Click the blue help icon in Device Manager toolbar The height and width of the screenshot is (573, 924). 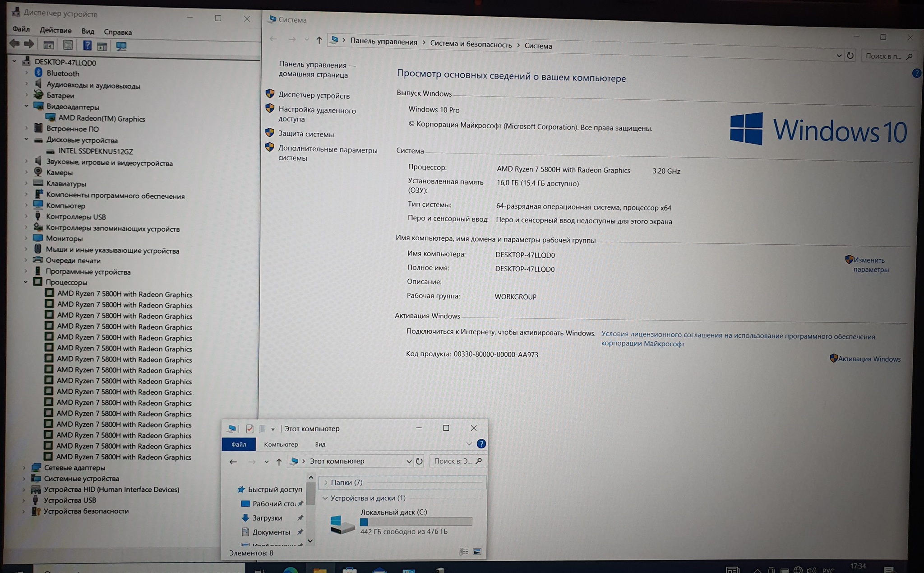pos(87,45)
